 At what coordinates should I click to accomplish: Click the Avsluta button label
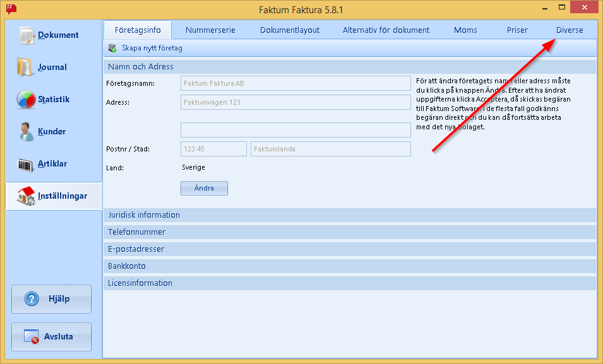(58, 336)
